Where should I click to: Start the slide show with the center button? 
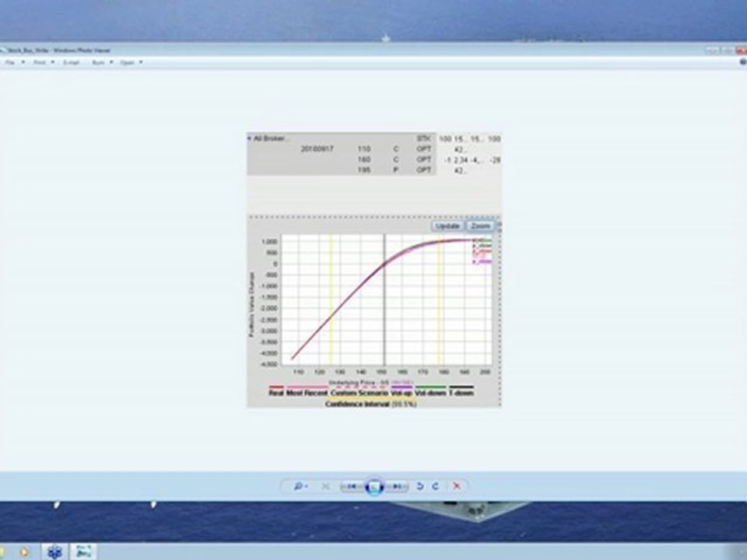click(x=374, y=487)
